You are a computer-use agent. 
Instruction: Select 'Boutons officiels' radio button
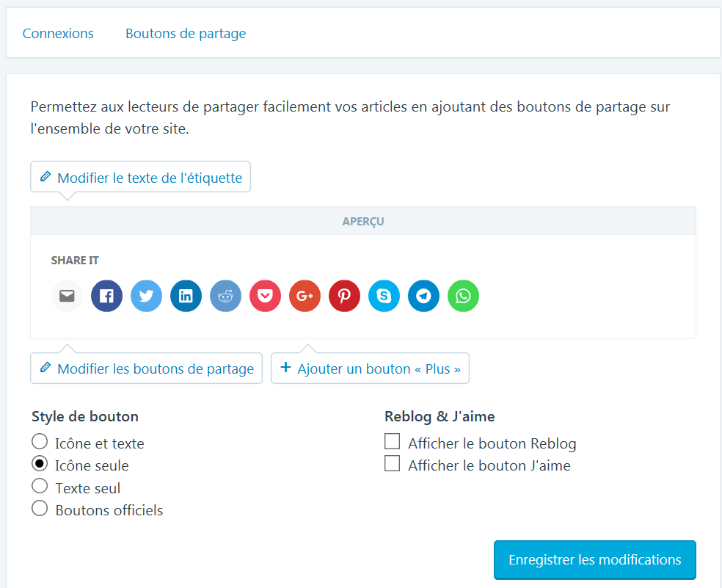[40, 509]
